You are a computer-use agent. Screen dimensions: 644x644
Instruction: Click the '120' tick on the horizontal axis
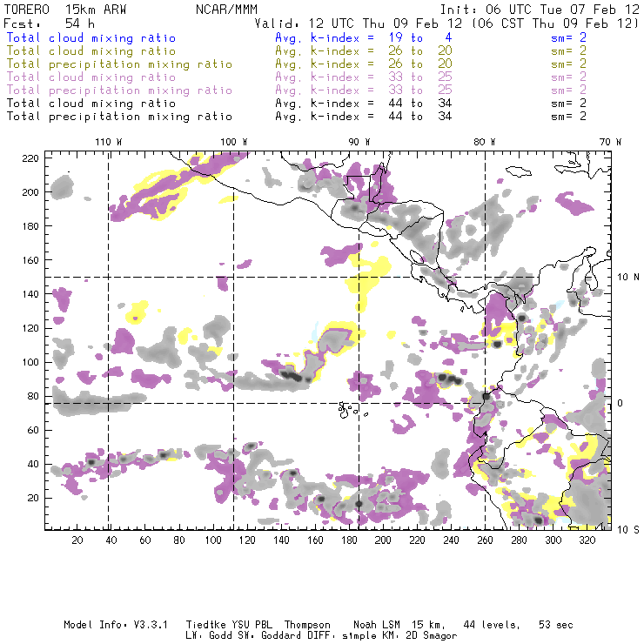pyautogui.click(x=247, y=540)
